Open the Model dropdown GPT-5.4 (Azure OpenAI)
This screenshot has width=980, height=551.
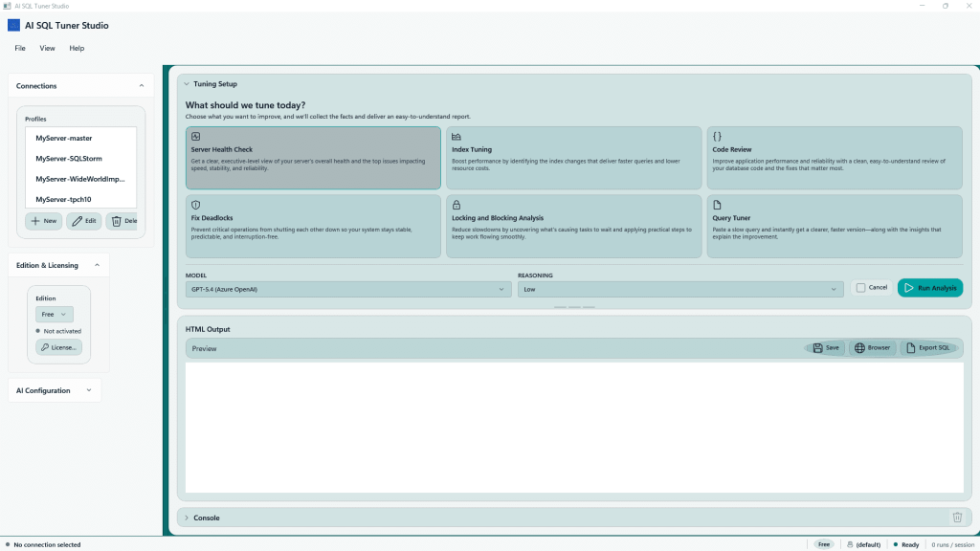coord(347,289)
